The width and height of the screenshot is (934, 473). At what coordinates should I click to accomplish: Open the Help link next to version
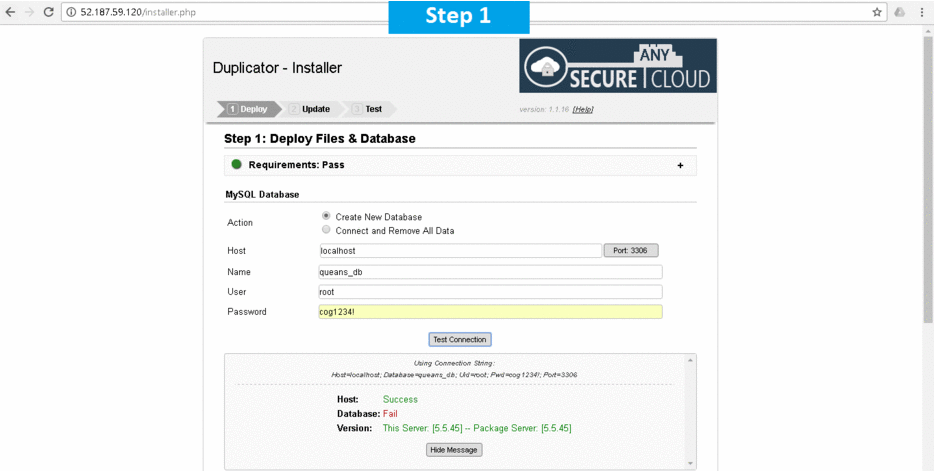click(583, 109)
